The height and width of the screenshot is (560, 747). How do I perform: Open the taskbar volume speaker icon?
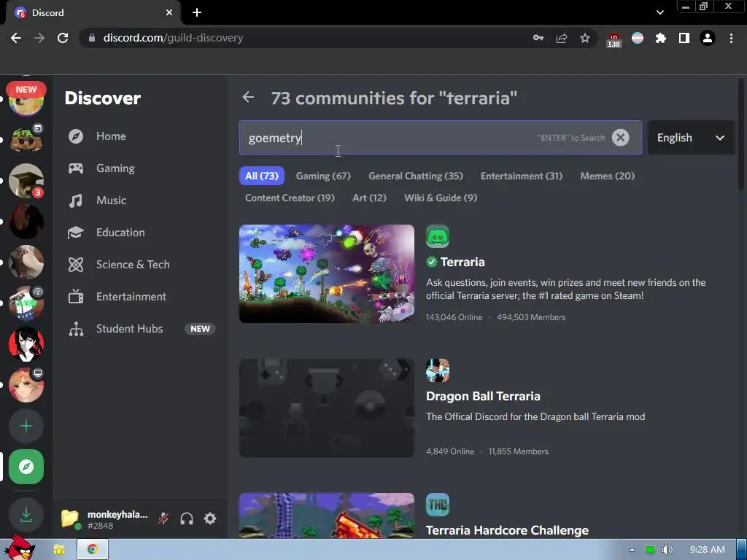[x=667, y=550]
